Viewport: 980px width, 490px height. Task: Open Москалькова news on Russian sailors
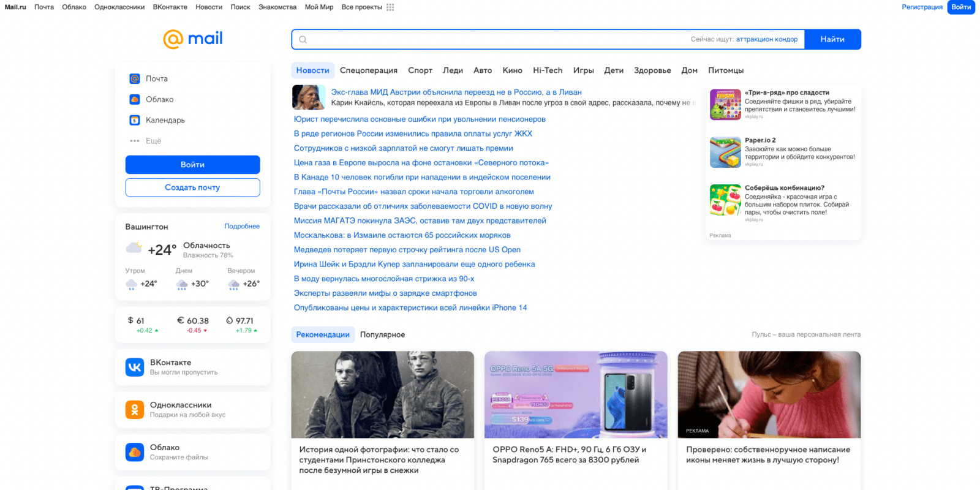(x=402, y=235)
